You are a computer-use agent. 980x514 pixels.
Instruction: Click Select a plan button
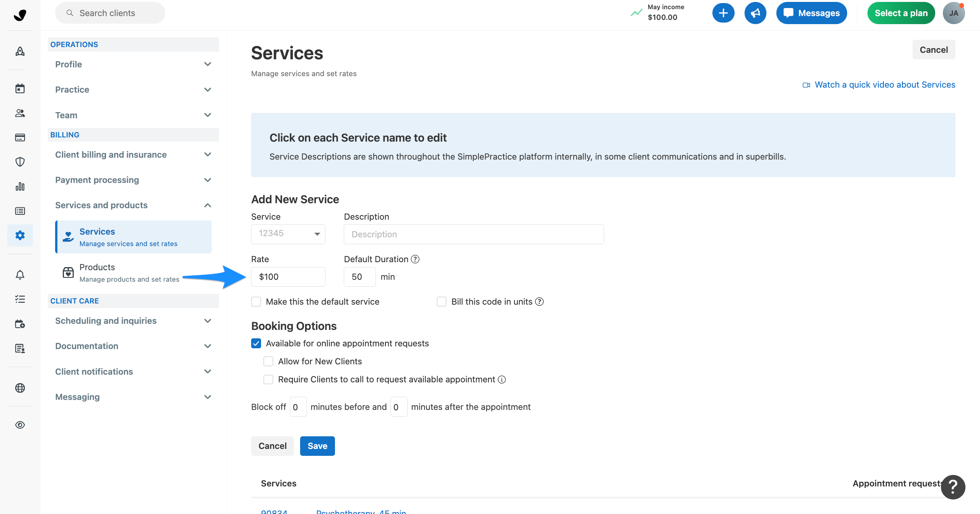click(901, 13)
